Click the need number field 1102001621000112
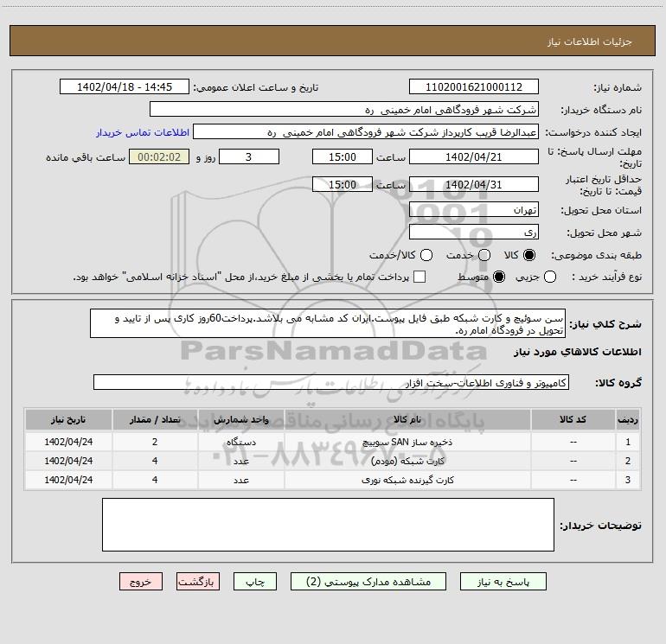The image size is (666, 644). pyautogui.click(x=474, y=87)
